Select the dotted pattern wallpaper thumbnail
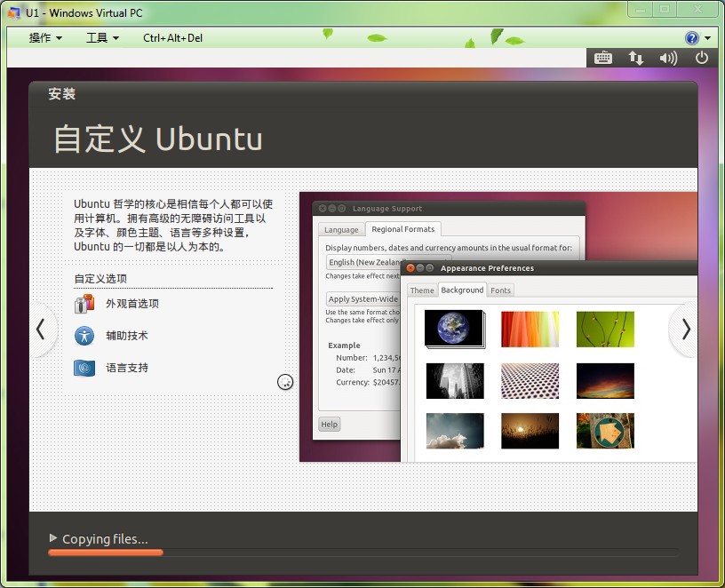This screenshot has width=725, height=588. tap(530, 381)
